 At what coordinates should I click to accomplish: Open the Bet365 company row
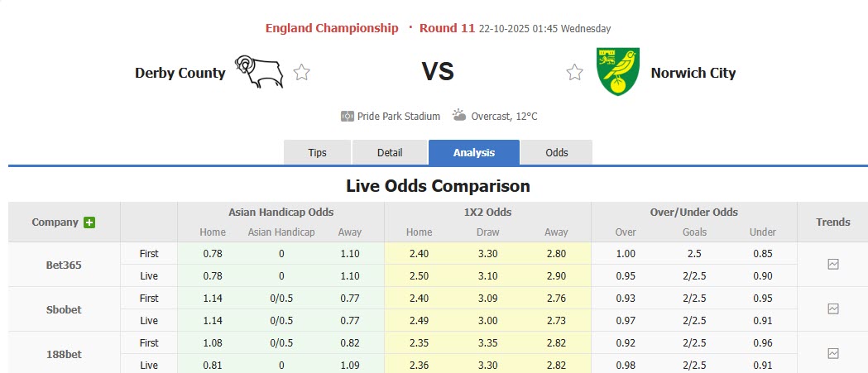point(64,265)
